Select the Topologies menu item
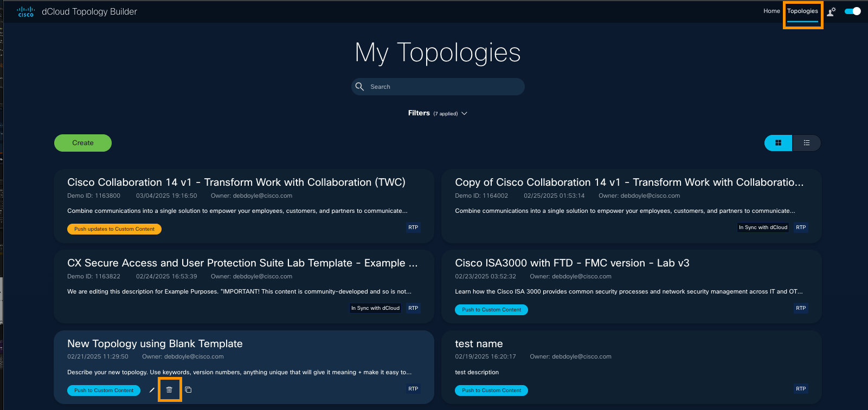 click(x=802, y=11)
